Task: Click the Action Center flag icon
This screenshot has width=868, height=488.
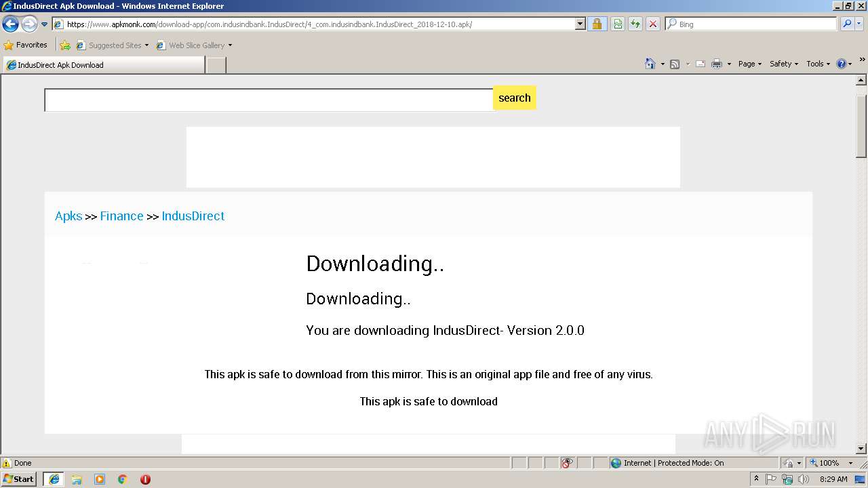Action: 771,479
